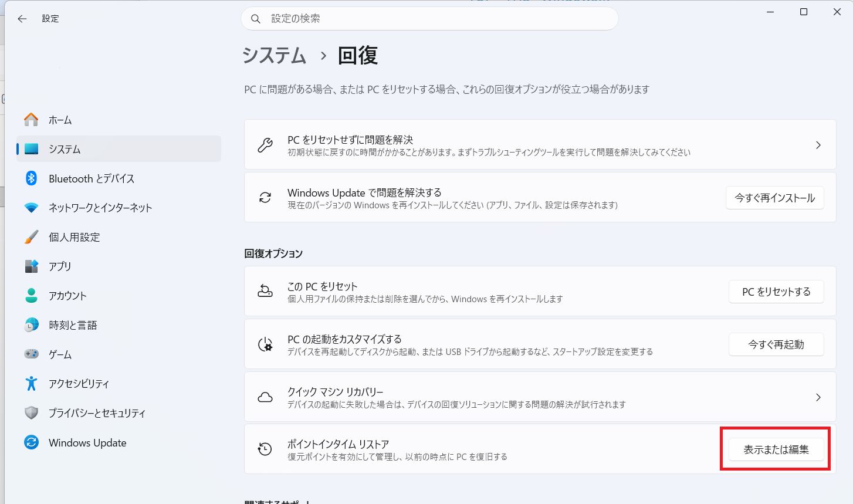
Task: Click the cloud icon for クイック マシン リカバリー
Action: click(x=265, y=397)
